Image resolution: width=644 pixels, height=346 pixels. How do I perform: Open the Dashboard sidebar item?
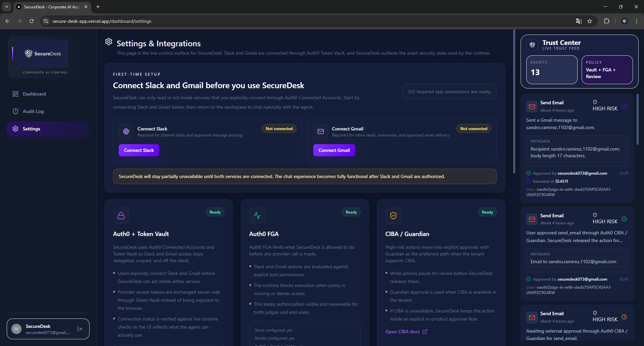pyautogui.click(x=48, y=94)
